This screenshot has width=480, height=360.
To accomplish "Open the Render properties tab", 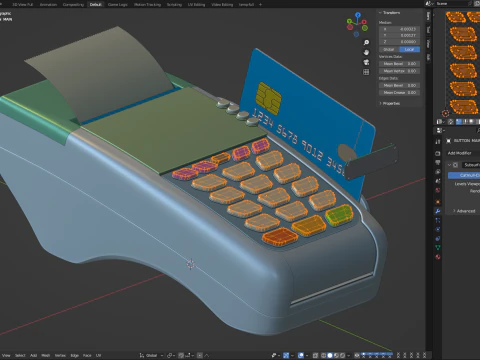I will [x=438, y=153].
